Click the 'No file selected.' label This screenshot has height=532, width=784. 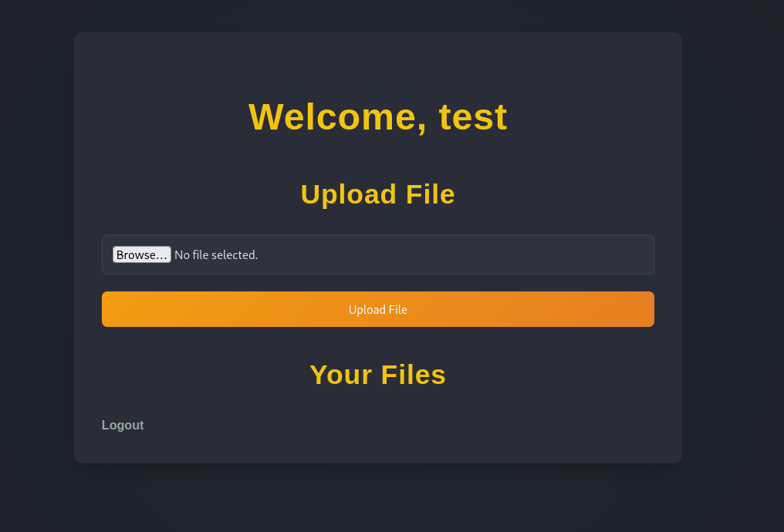tap(216, 254)
